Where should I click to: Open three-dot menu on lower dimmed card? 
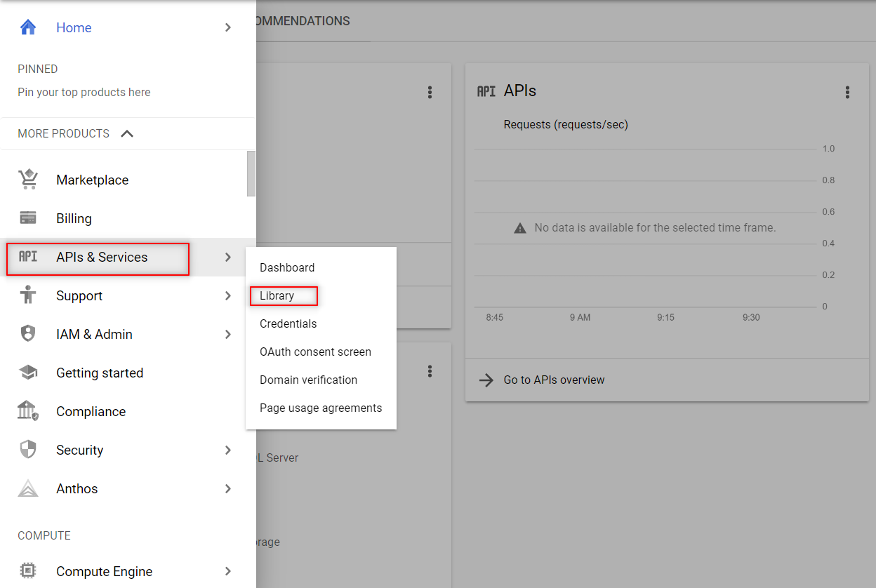(x=430, y=371)
